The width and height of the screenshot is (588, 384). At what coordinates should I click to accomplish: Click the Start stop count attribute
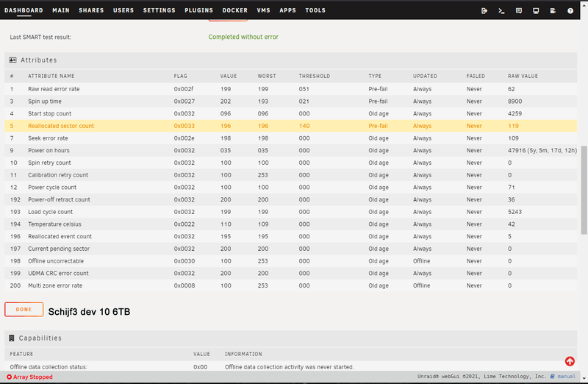(49, 113)
